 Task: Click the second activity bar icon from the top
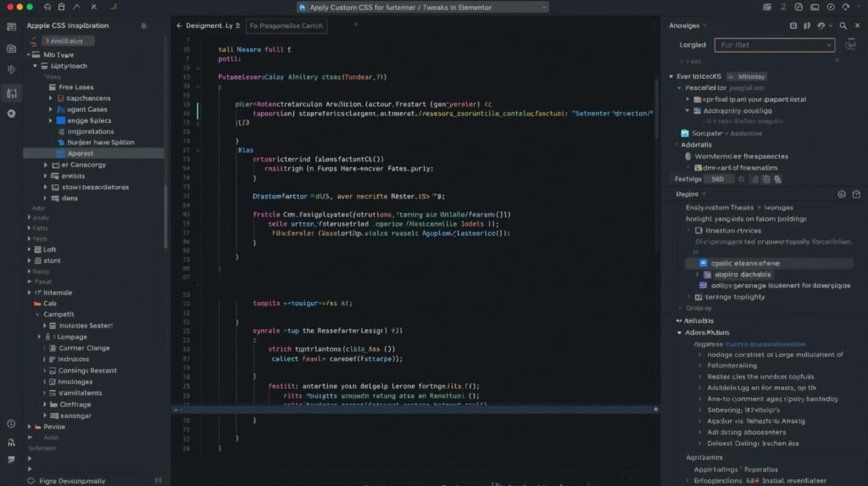pos(11,48)
